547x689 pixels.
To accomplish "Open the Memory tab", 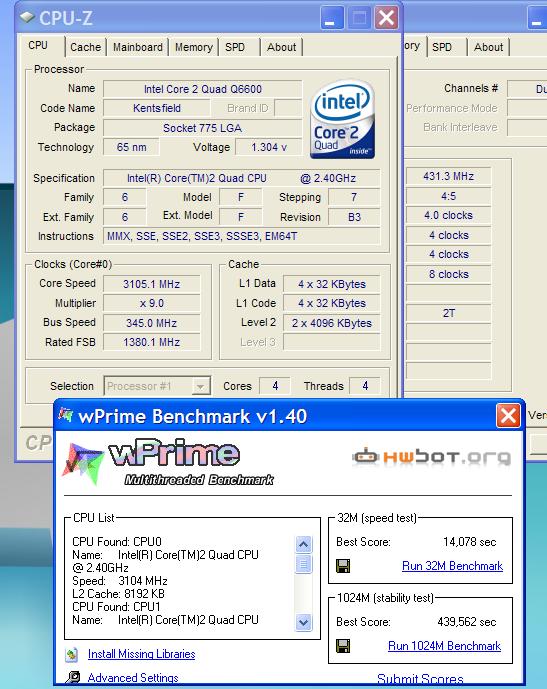I will (194, 47).
